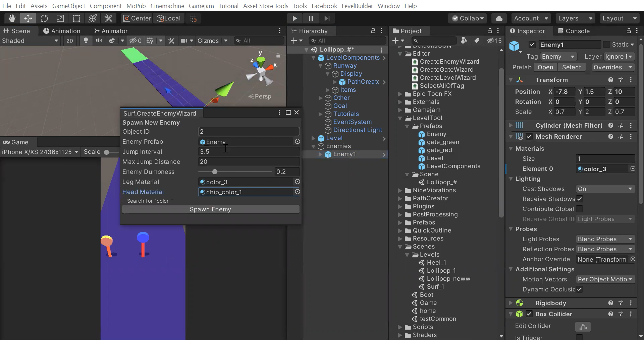
Task: Select the Rotate tool
Action: pyautogui.click(x=44, y=18)
